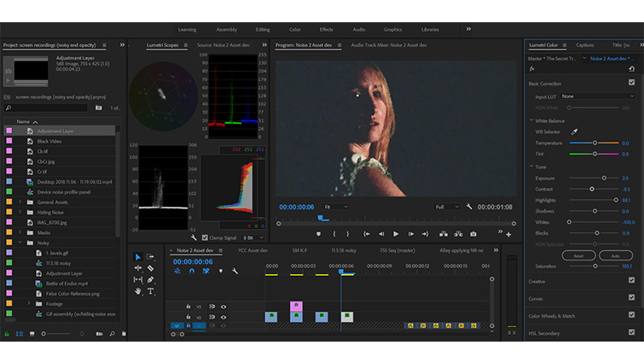This screenshot has height=363, width=644.
Task: Toggle timeline Snap magnet icon
Action: pos(191,271)
